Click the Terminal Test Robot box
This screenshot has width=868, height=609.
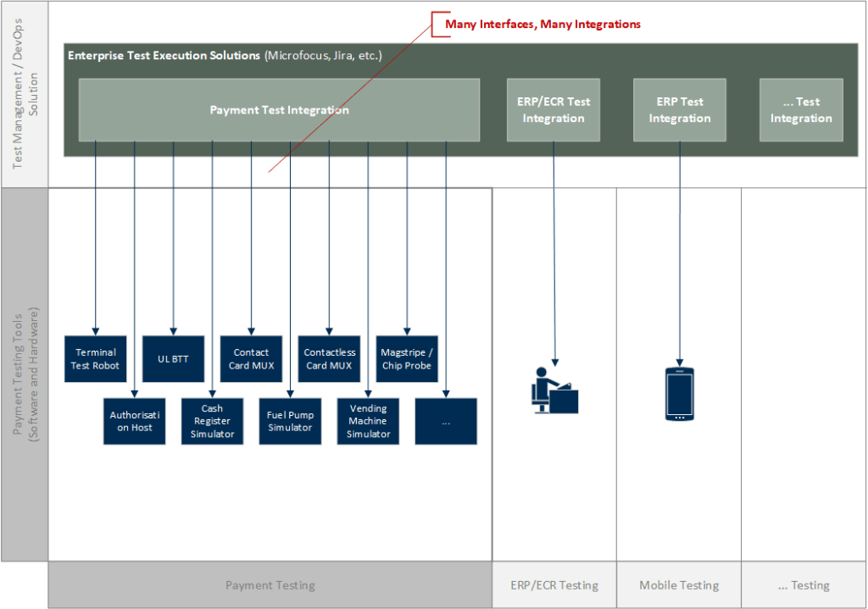(95, 359)
